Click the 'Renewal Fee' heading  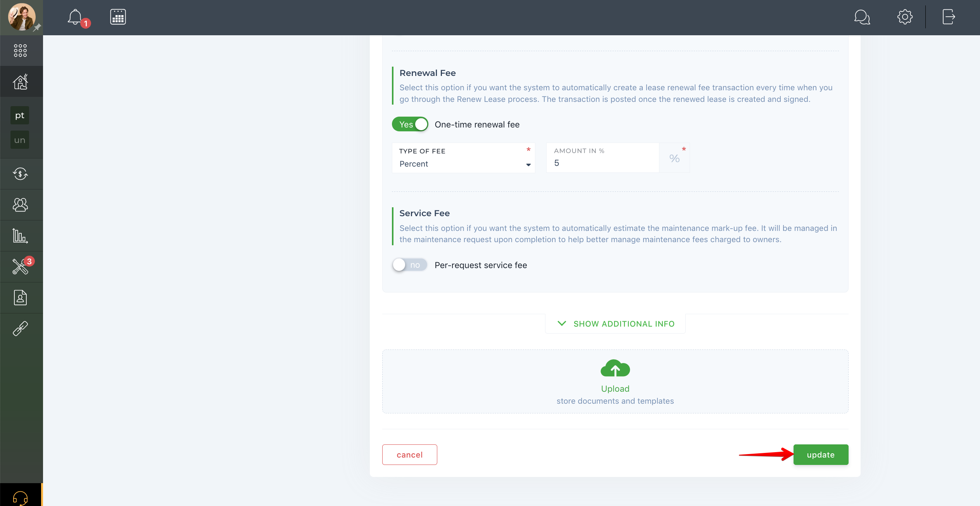[x=428, y=73]
